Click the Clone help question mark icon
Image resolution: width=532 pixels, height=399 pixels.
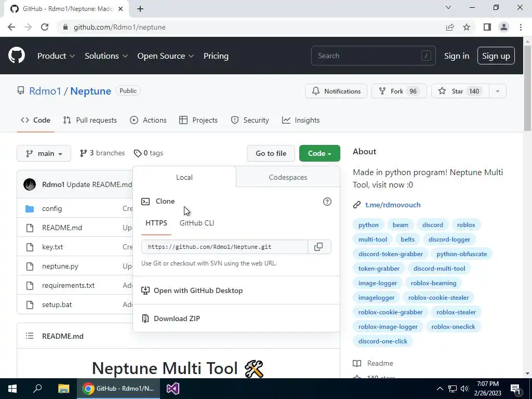click(x=327, y=202)
